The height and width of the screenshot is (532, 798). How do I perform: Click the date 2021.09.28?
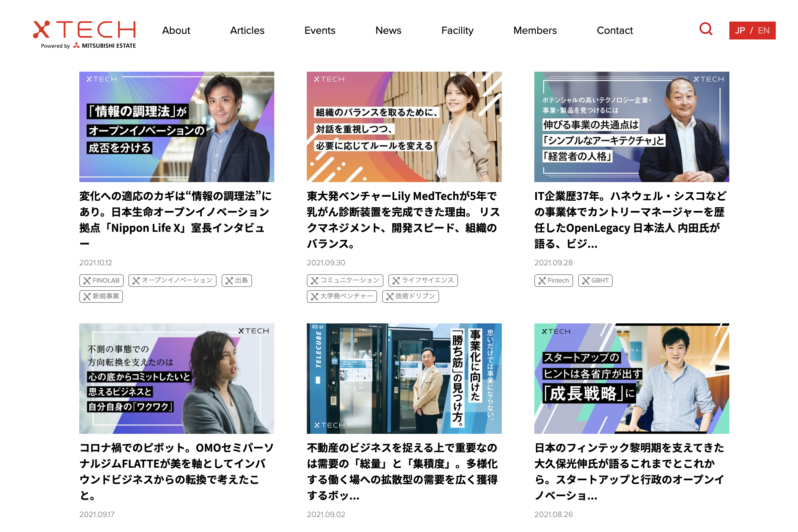click(553, 263)
